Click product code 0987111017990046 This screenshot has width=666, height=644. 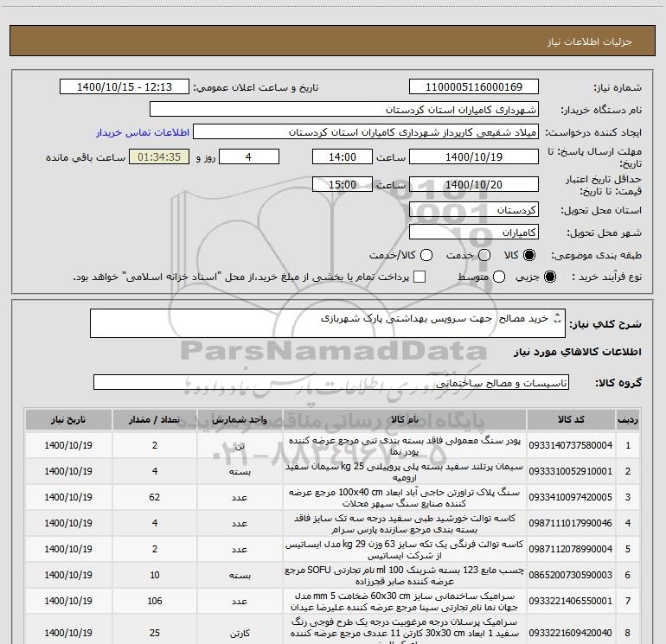(571, 523)
